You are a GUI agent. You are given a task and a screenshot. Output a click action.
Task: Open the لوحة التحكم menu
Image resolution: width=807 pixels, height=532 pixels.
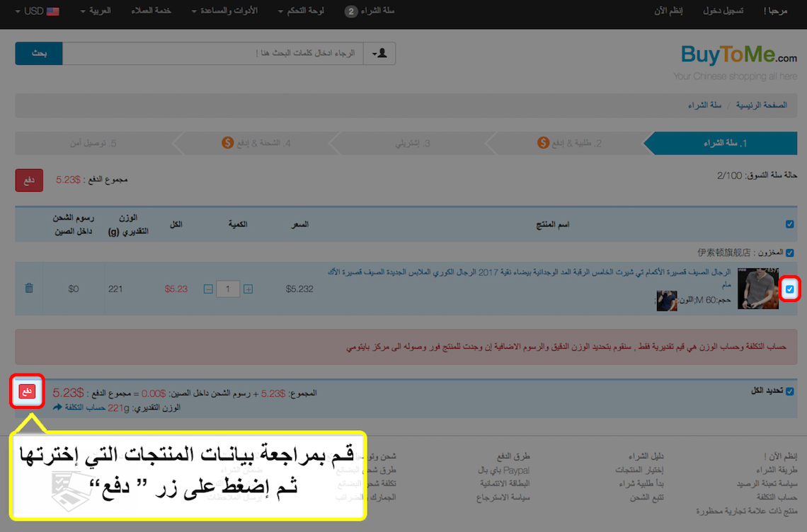tap(301, 12)
